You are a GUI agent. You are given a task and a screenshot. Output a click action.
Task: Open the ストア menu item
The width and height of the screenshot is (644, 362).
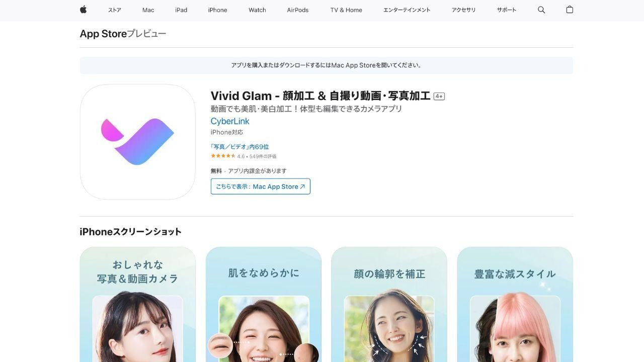(x=115, y=10)
